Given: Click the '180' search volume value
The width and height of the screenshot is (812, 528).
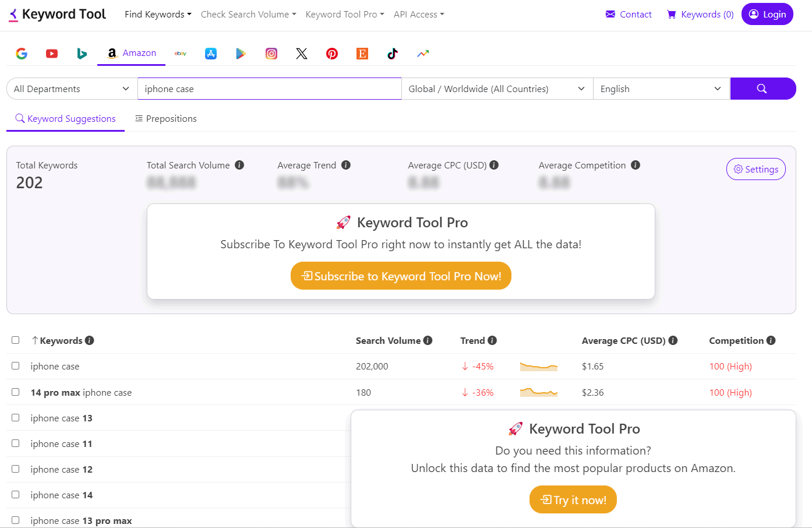Looking at the screenshot, I should 363,392.
